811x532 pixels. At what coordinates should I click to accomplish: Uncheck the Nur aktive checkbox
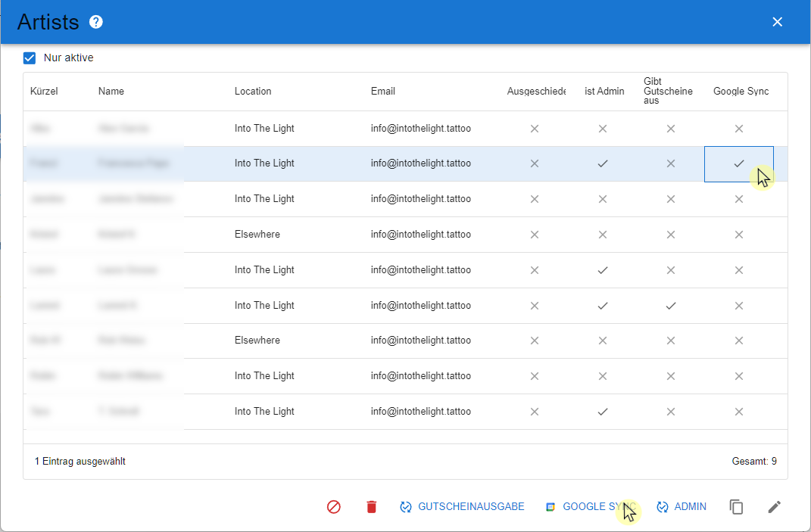pos(30,58)
